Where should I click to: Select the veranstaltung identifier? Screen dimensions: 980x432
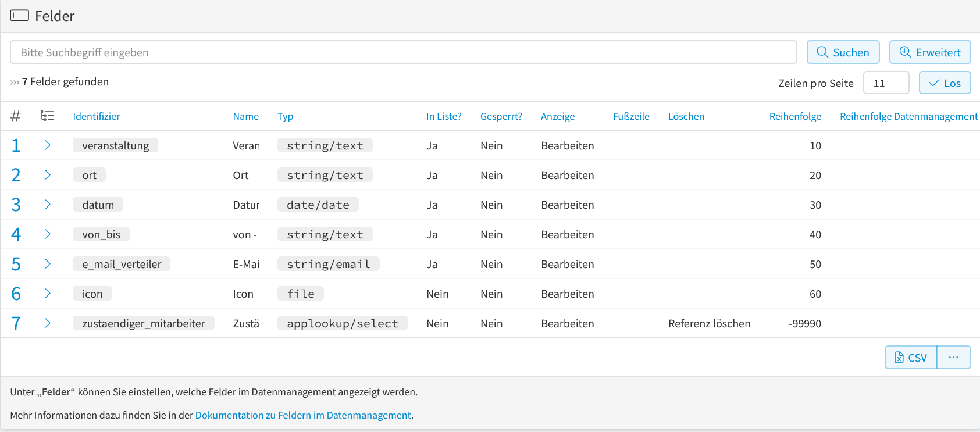coord(115,145)
